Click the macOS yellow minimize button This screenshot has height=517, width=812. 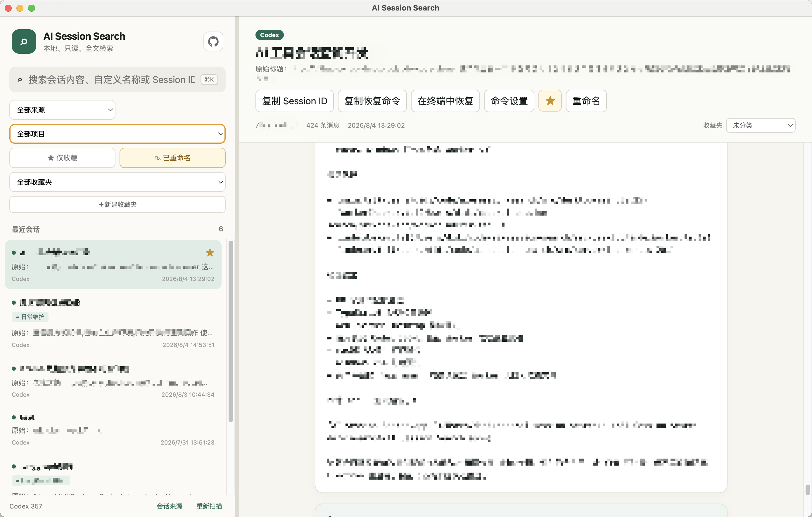pyautogui.click(x=20, y=8)
